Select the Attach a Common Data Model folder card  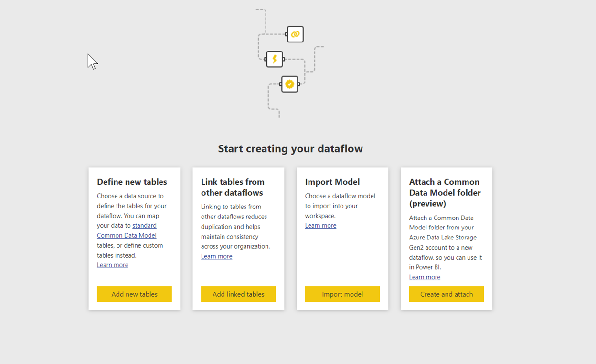pyautogui.click(x=447, y=239)
